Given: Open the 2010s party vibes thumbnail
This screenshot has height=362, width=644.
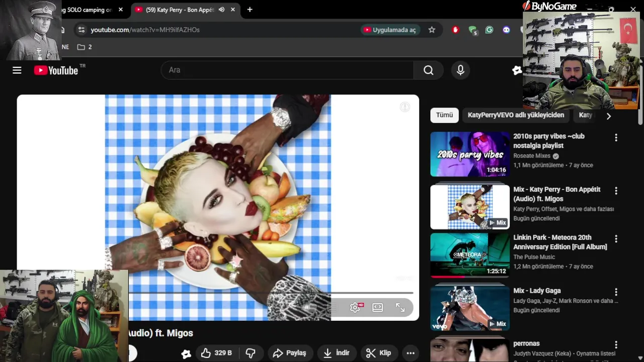Looking at the screenshot, I should tap(470, 154).
